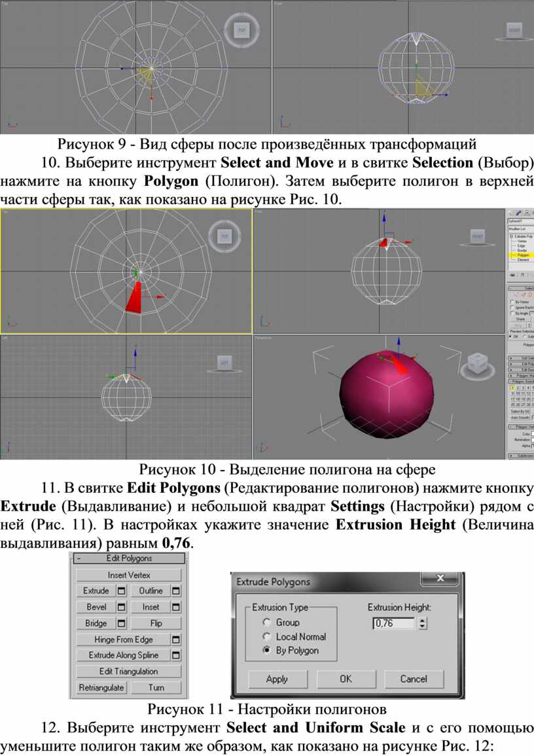Select Element sub-object in modifier stack
Screen dimensions: 534x756
click(523, 260)
